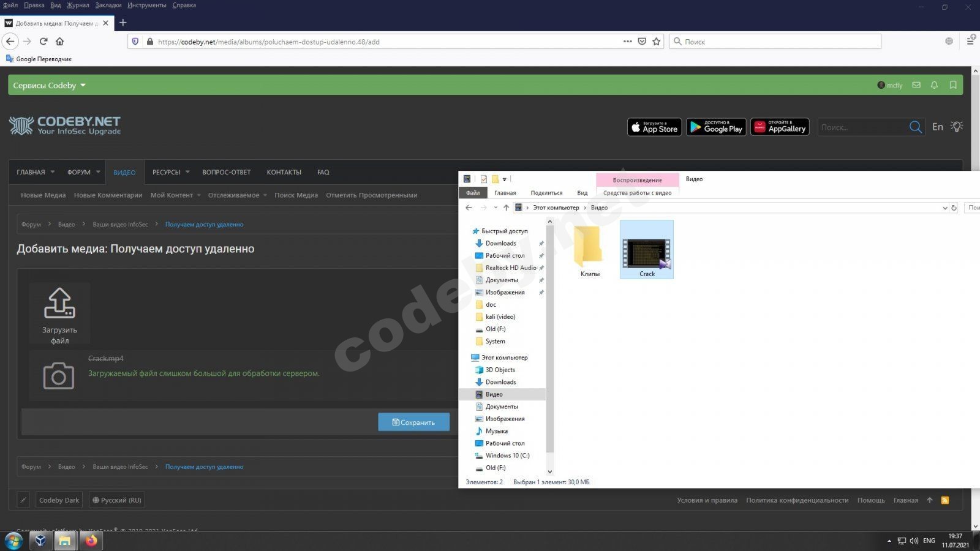Open the 'Закладки' menu in Firefox
Screen dimensions: 980x551
coord(108,5)
